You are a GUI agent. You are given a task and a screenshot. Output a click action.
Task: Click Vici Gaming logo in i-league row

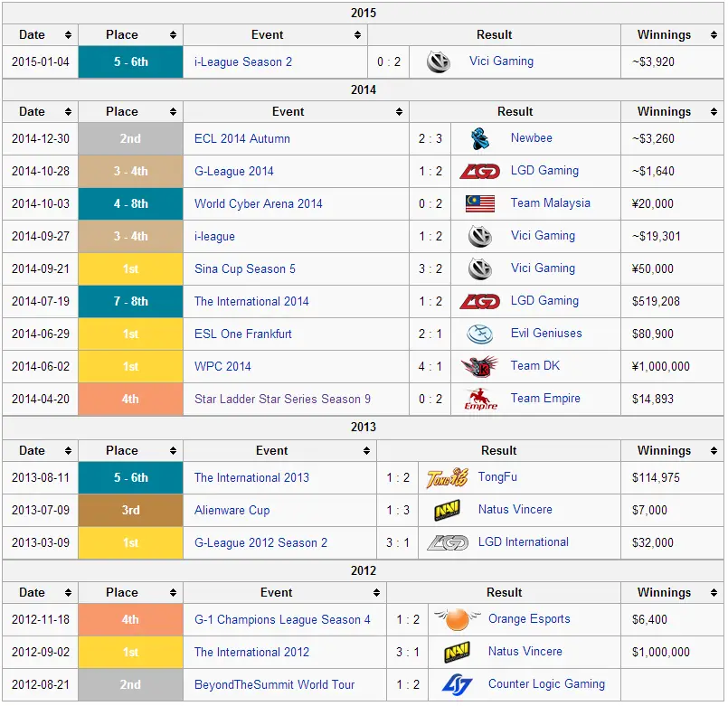(x=479, y=236)
